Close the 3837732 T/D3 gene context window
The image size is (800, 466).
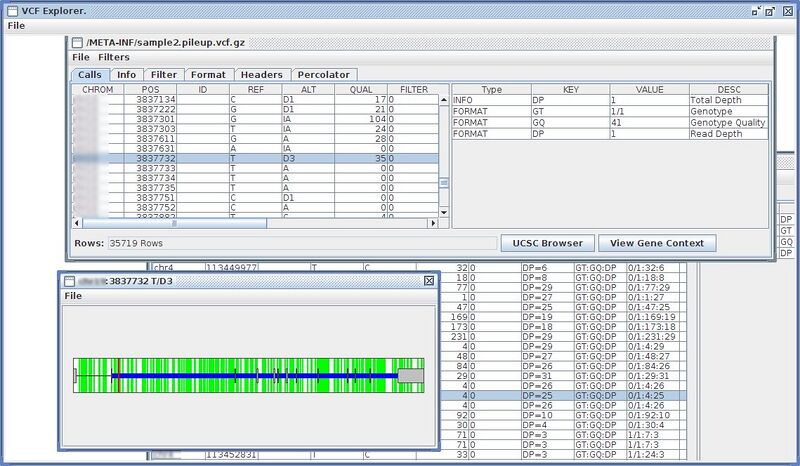pos(429,281)
